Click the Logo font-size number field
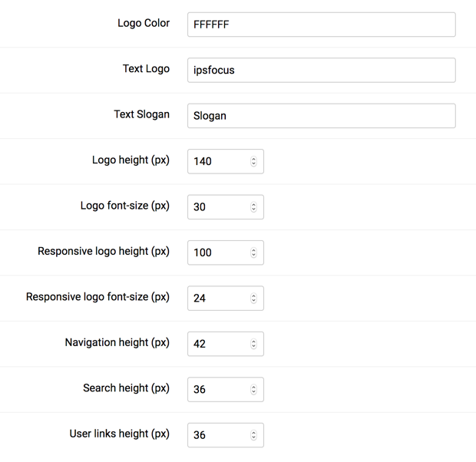Screen dimensions: 476x462 click(x=217, y=207)
